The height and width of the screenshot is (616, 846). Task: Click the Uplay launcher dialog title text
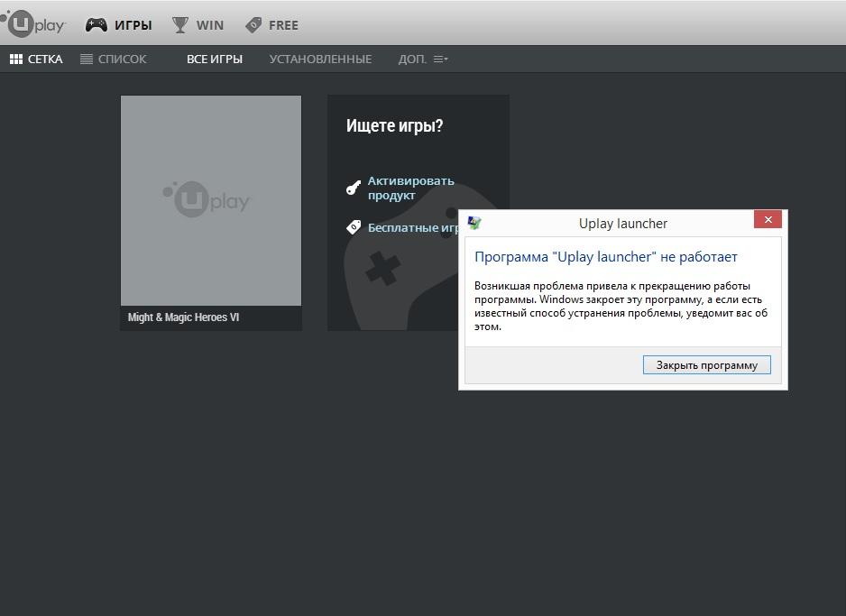[x=623, y=224]
